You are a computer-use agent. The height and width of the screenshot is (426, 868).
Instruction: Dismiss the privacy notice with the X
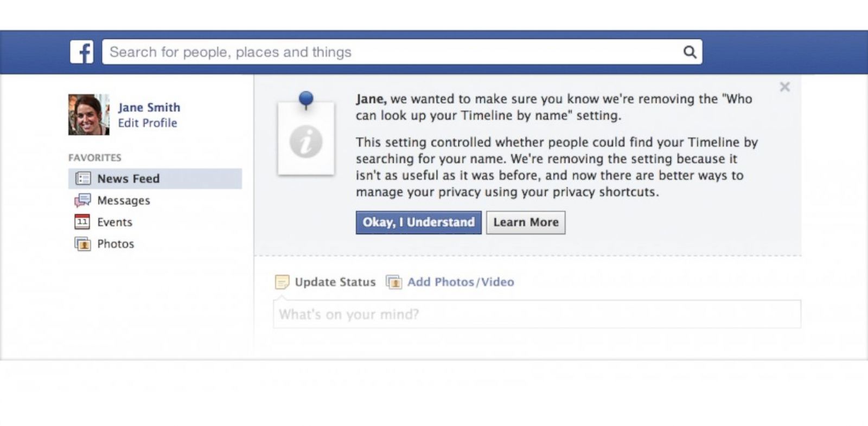(784, 87)
